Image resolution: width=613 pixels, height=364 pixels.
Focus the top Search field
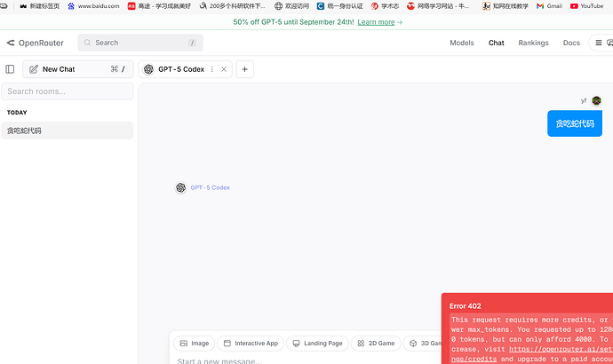click(x=140, y=43)
